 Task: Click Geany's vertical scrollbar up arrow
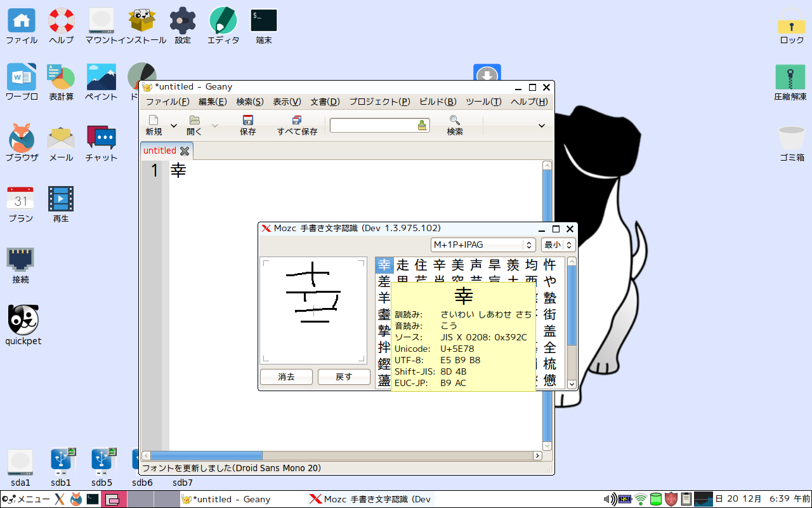547,166
